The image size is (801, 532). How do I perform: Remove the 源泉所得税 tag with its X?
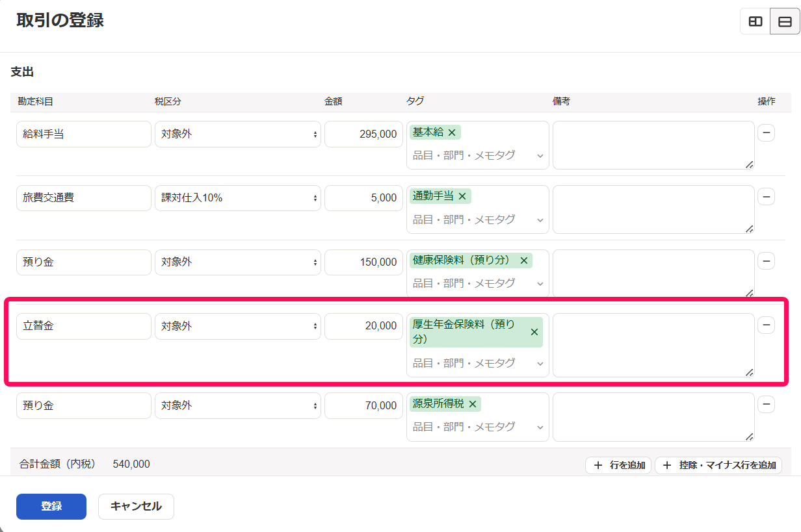click(x=473, y=404)
